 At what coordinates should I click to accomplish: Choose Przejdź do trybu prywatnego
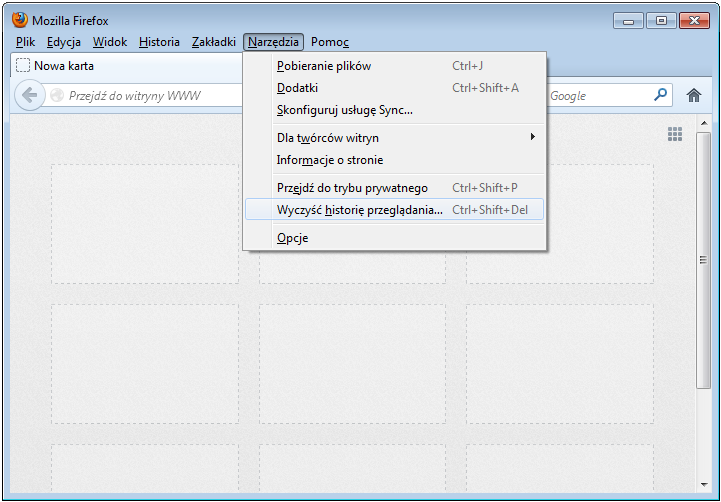tap(395, 188)
